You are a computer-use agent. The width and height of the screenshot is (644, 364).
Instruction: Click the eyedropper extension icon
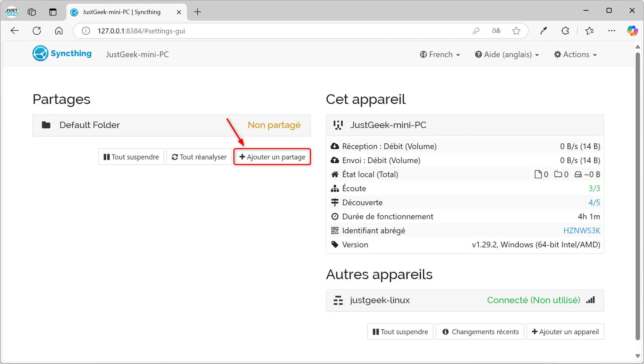click(544, 31)
